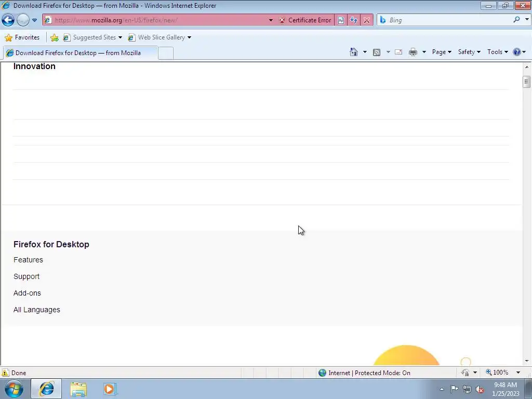Click the Innovation heading text
The width and height of the screenshot is (532, 399).
[x=34, y=66]
